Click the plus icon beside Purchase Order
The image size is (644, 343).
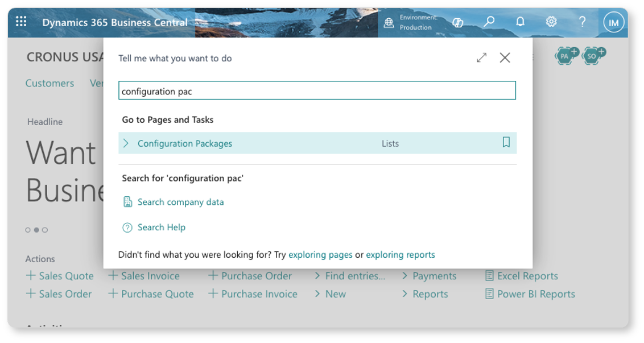click(x=213, y=275)
